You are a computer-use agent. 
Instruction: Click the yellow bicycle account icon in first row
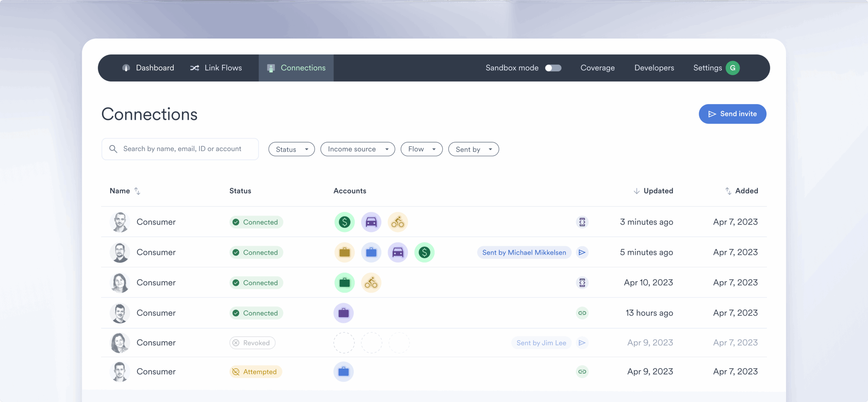pyautogui.click(x=398, y=222)
